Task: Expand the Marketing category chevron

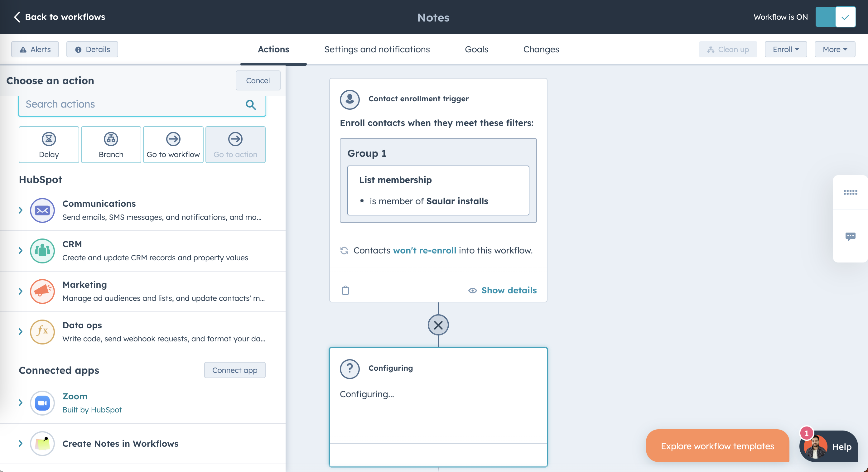Action: (21, 291)
